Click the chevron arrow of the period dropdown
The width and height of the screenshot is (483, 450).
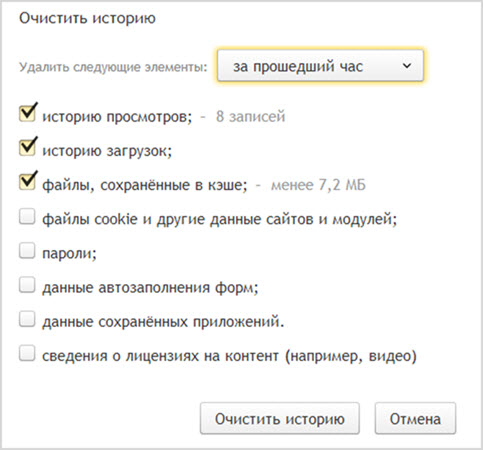coord(407,66)
